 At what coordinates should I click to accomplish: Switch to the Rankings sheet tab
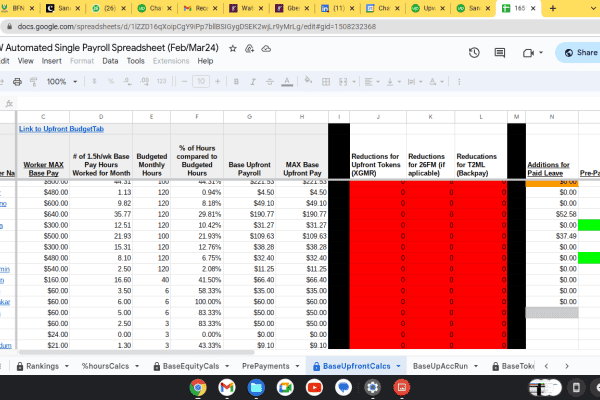pyautogui.click(x=42, y=366)
